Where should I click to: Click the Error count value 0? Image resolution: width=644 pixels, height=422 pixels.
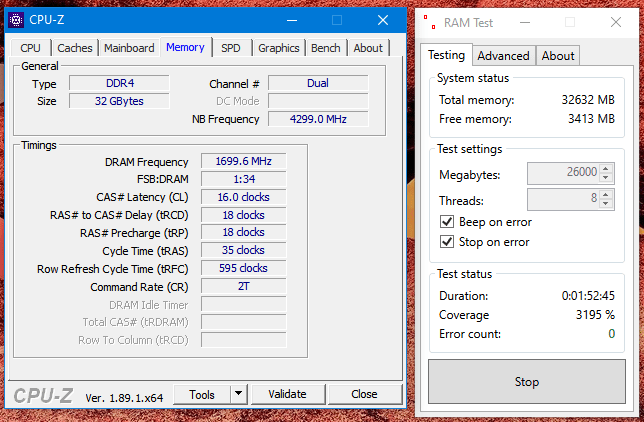point(612,334)
